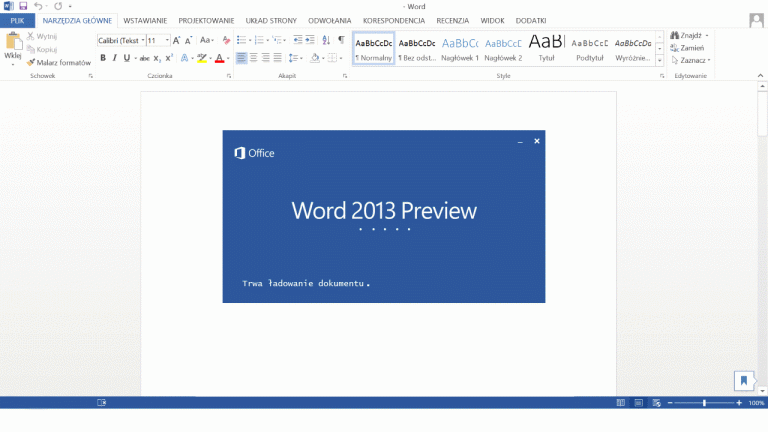Screen dimensions: 768x432
Task: Toggle left text alignment
Action: 241,58
